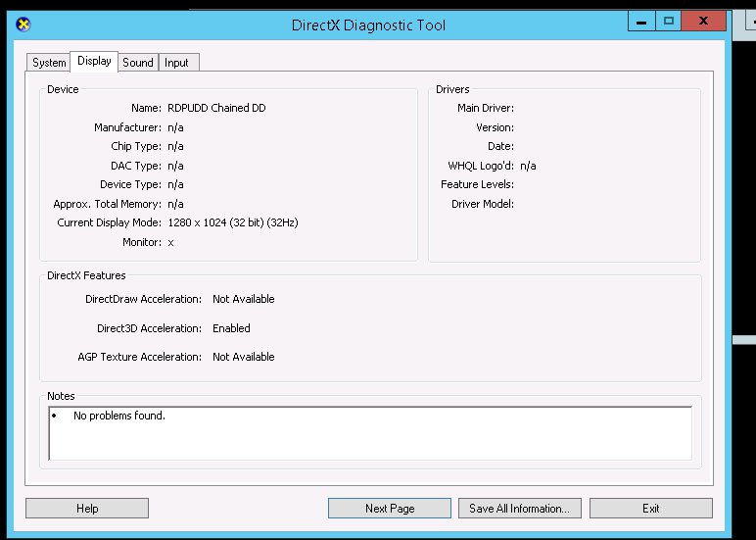Screen dimensions: 756x540
Task: Maximize the DirectX Diagnostic Tool window
Action: pyautogui.click(x=668, y=22)
